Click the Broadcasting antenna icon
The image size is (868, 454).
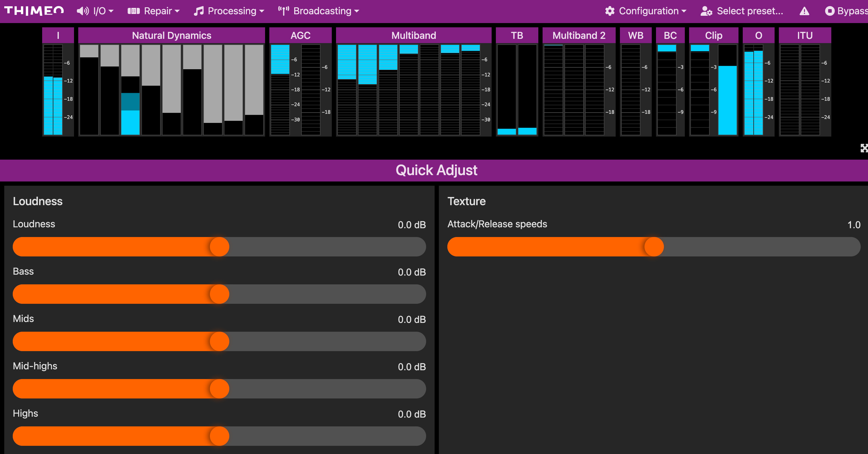click(283, 11)
